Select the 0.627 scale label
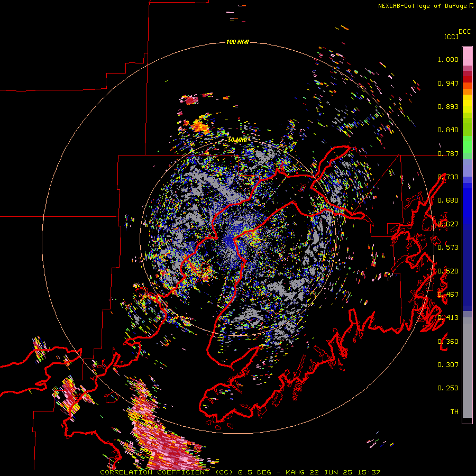The image size is (476, 476). click(x=448, y=224)
